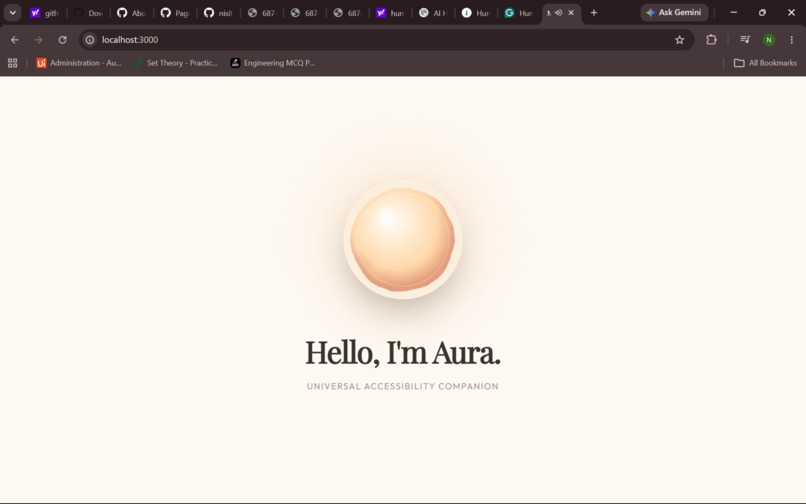Viewport: 806px width, 504px height.
Task: Switch to the Grammarly 'Hun' tab
Action: click(519, 13)
